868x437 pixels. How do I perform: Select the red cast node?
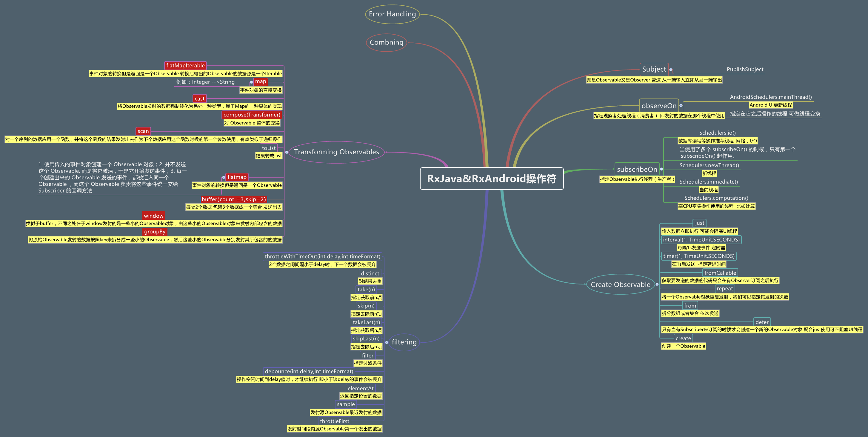(199, 99)
